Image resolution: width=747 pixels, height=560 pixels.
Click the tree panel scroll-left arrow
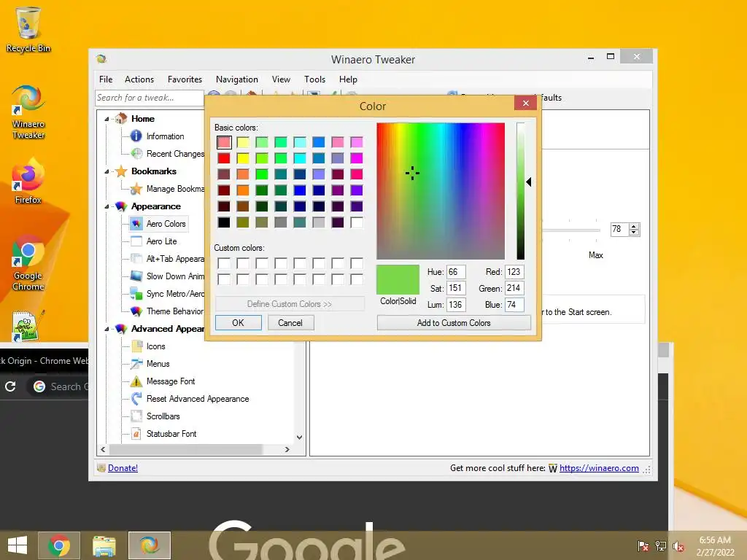(104, 449)
